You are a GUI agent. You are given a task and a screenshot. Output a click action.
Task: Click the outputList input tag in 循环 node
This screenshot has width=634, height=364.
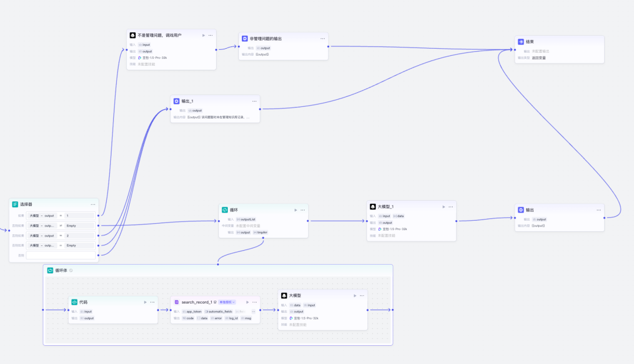click(x=246, y=219)
